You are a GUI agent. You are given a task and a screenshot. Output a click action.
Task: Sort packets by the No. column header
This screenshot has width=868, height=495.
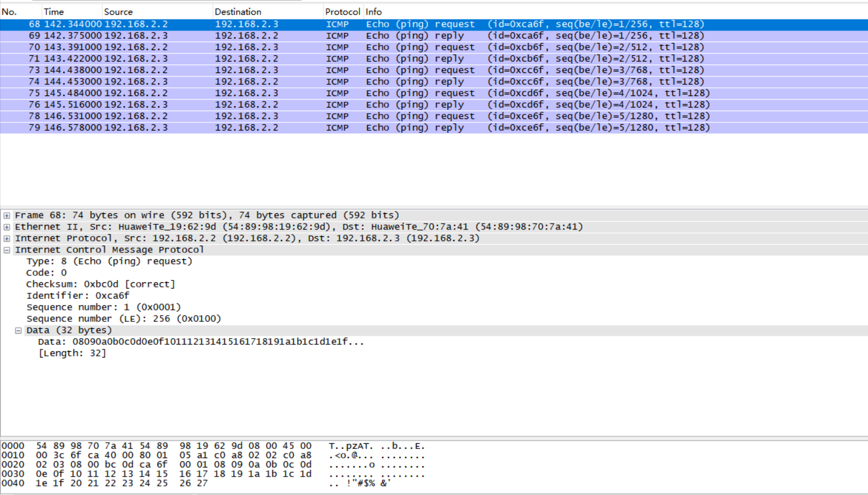coord(21,11)
